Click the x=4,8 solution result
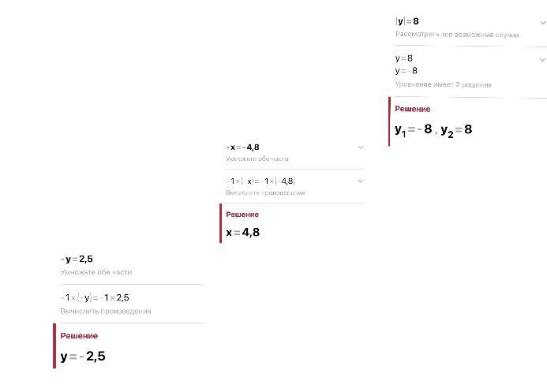The height and width of the screenshot is (392, 547). point(243,233)
